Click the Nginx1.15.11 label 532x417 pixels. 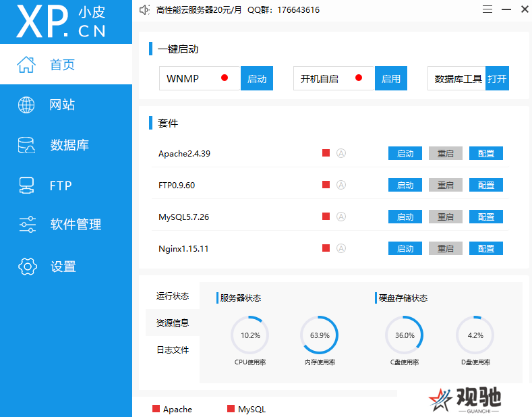coord(183,249)
